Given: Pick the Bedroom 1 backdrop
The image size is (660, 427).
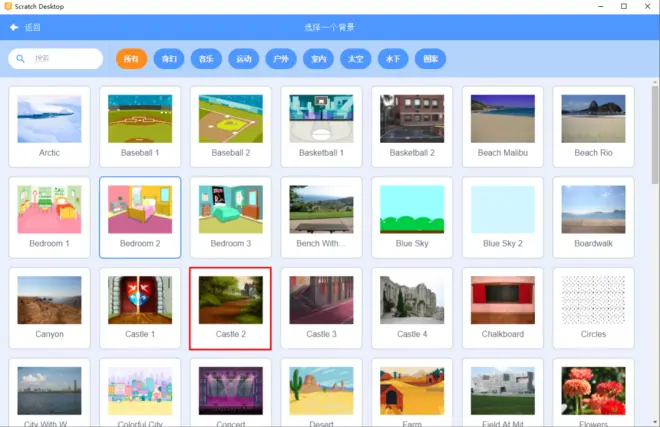Looking at the screenshot, I should click(49, 217).
